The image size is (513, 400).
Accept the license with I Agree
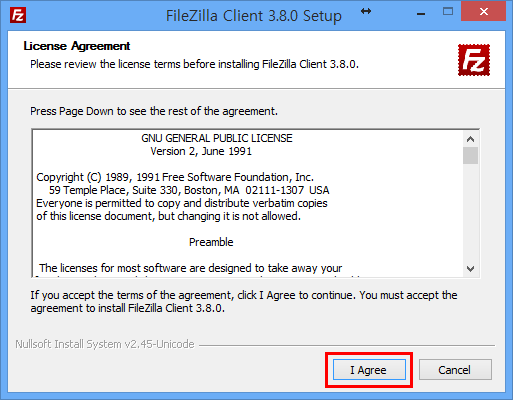(369, 370)
